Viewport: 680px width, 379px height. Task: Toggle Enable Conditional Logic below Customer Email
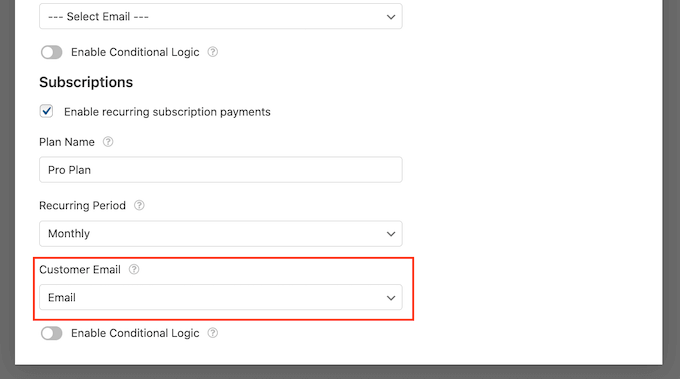coord(52,333)
